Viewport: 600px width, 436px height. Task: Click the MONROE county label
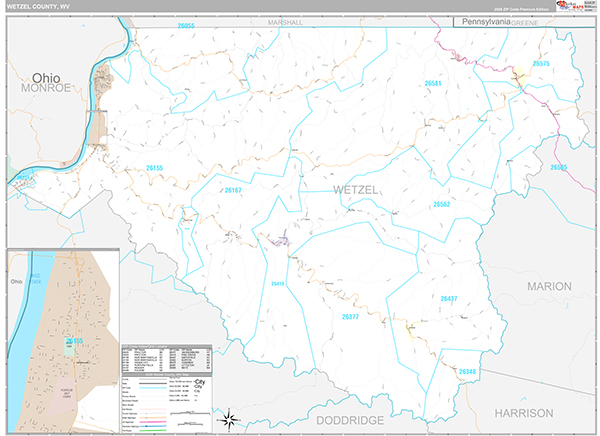click(46, 88)
